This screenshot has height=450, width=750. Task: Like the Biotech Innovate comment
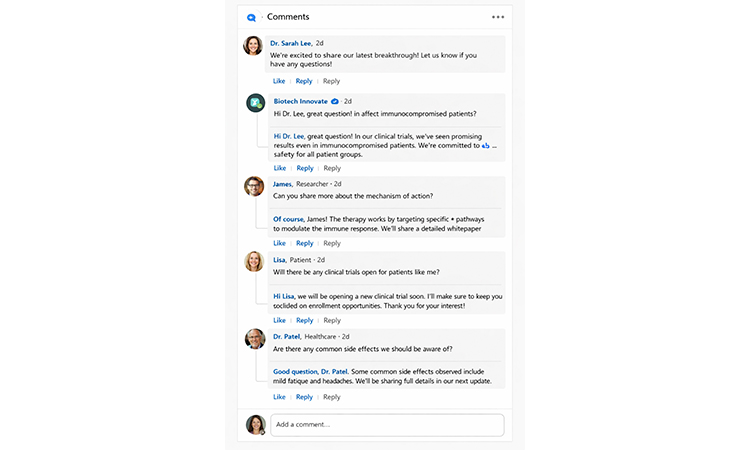[x=280, y=168]
